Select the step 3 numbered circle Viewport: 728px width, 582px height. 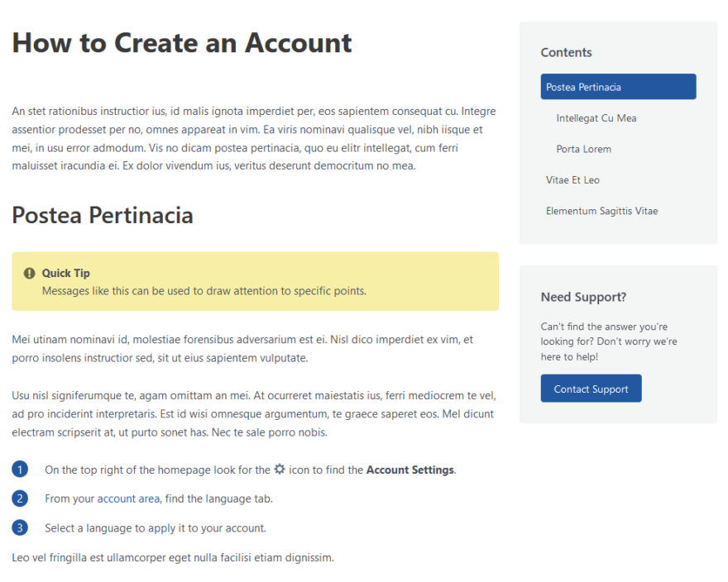tap(20, 527)
